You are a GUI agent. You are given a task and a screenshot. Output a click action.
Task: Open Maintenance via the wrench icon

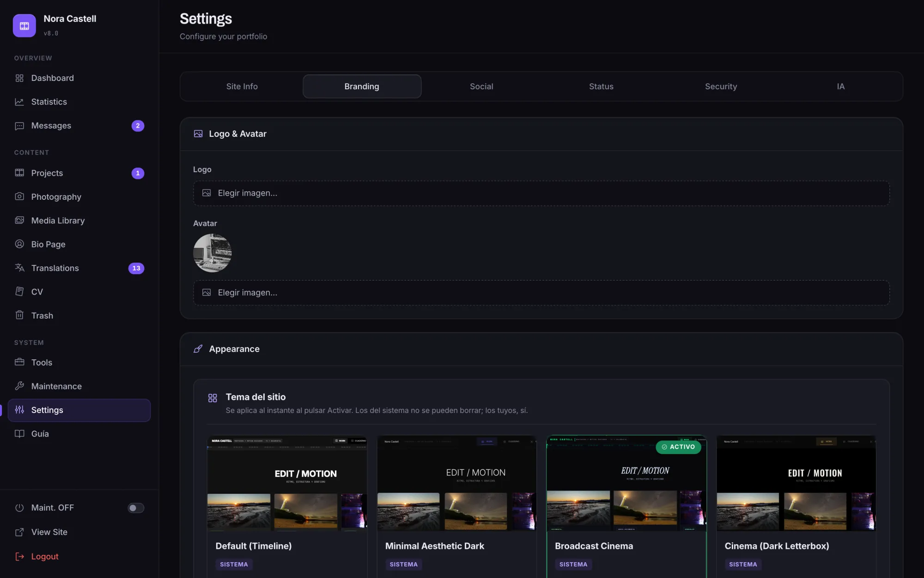point(19,386)
